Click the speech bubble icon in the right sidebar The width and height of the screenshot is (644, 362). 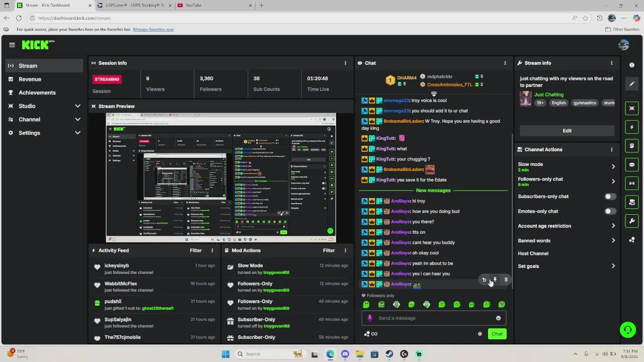click(632, 164)
